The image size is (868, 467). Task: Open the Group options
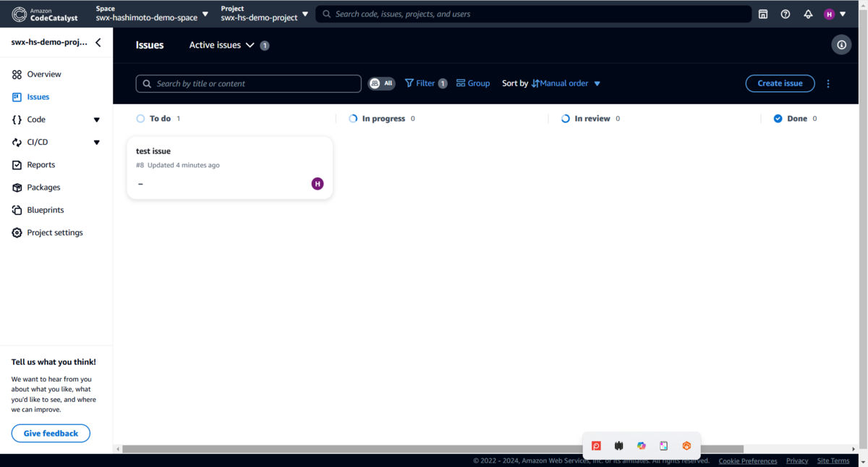coord(473,83)
